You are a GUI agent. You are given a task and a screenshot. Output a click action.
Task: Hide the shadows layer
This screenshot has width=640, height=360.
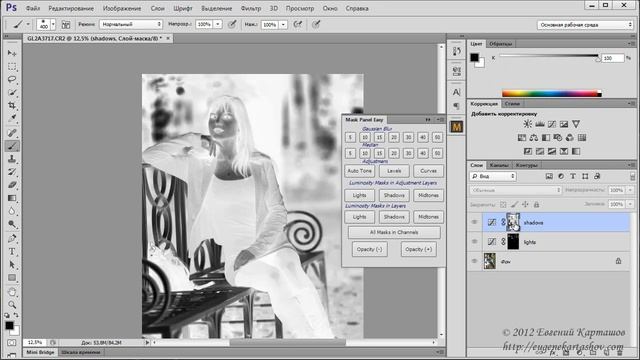[474, 222]
